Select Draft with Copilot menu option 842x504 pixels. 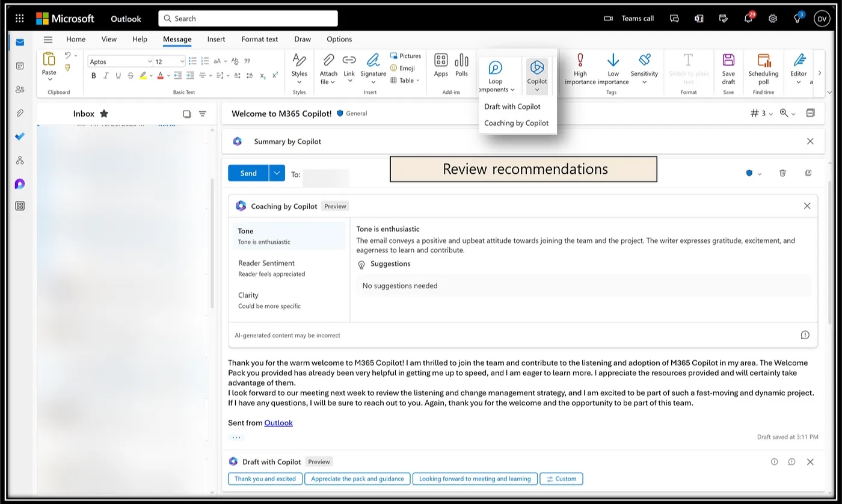[512, 106]
